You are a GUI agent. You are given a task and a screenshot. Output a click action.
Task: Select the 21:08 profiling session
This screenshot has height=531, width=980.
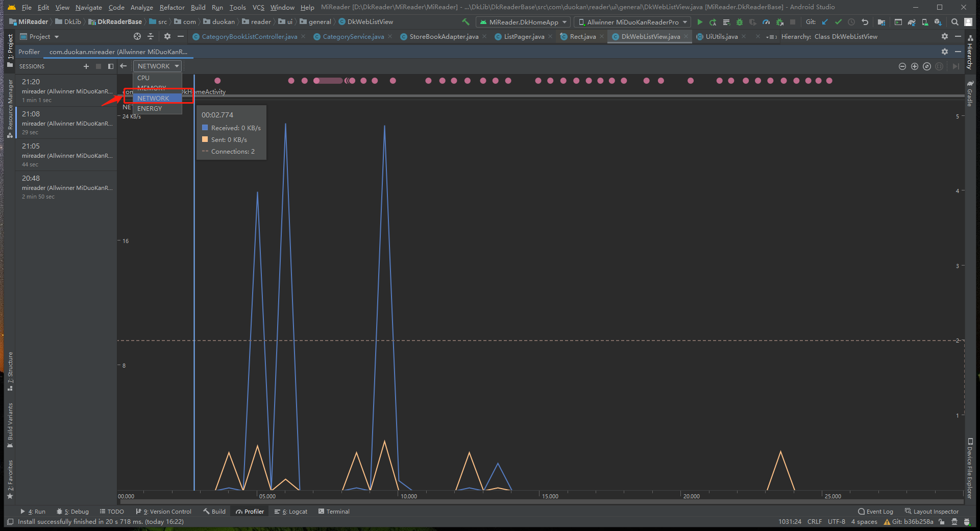point(66,123)
